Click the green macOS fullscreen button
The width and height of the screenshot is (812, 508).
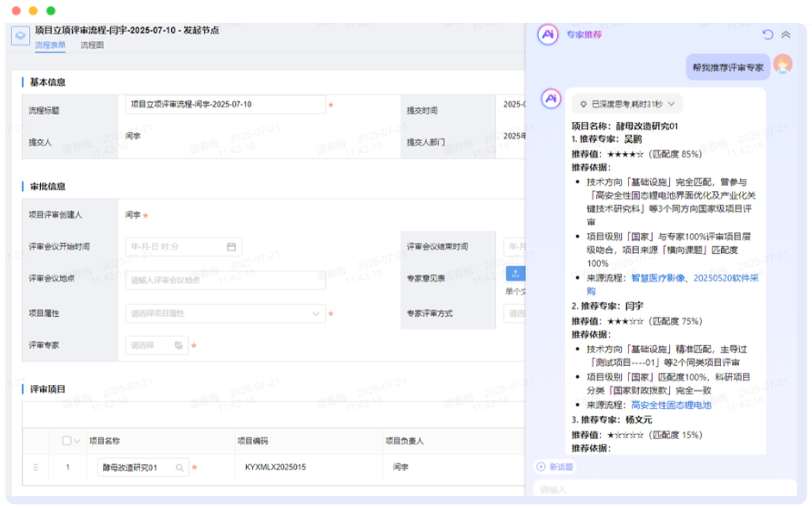pos(51,11)
